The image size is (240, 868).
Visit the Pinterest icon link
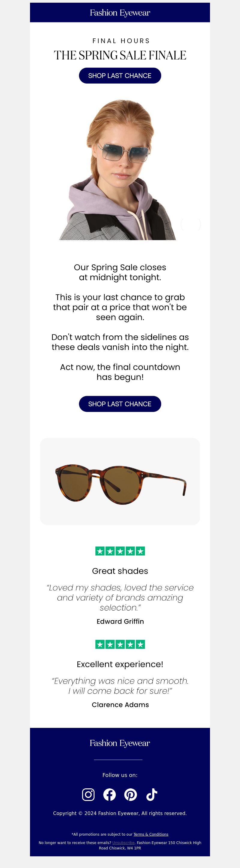(x=130, y=795)
